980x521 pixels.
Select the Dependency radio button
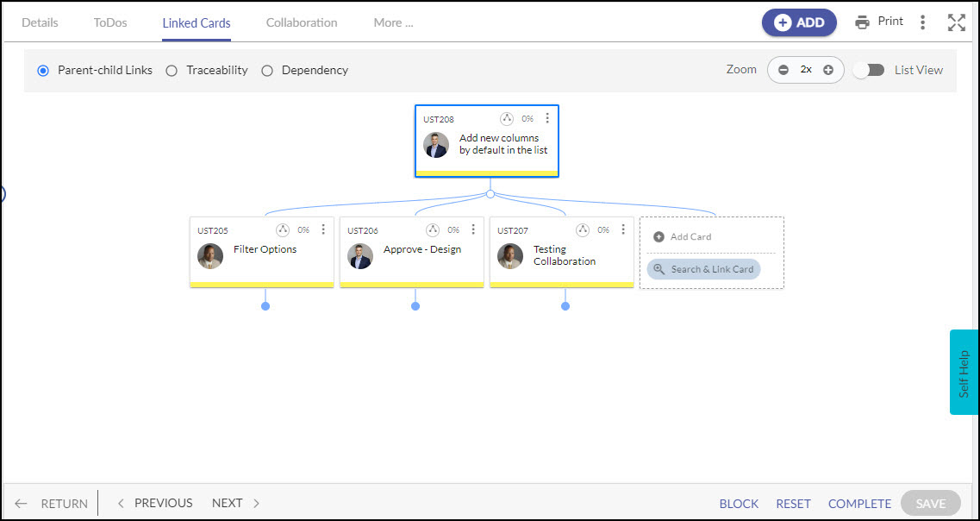point(267,71)
